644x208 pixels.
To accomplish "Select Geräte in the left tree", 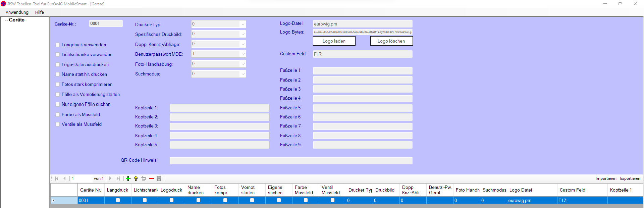I will click(x=17, y=20).
